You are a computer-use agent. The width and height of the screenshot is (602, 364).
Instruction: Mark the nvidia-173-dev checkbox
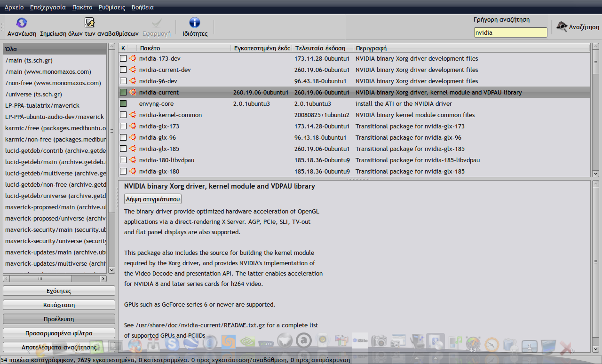coord(123,58)
